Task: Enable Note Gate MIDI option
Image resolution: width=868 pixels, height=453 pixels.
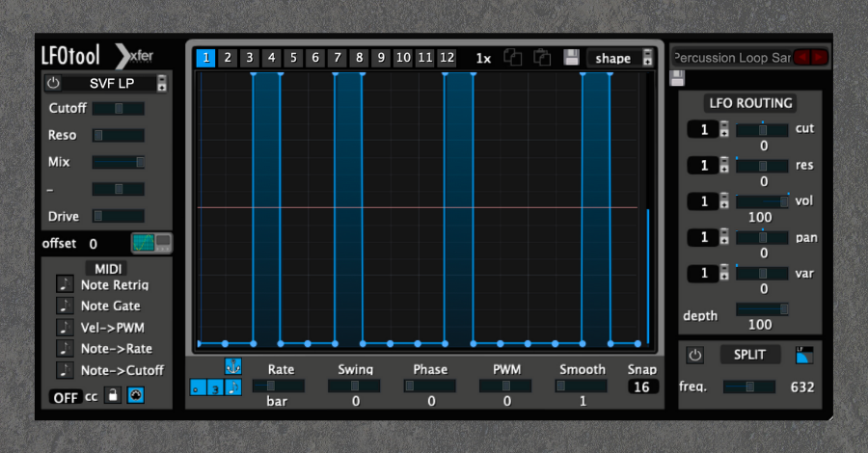Action: click(x=65, y=306)
